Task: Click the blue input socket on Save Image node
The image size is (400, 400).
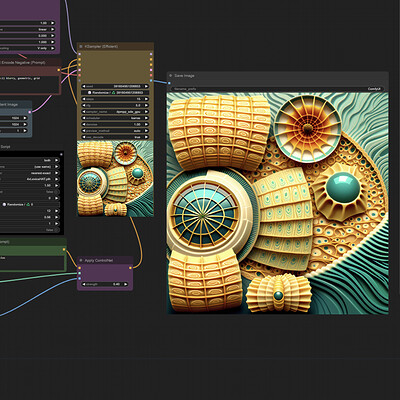Action: pyautogui.click(x=169, y=83)
